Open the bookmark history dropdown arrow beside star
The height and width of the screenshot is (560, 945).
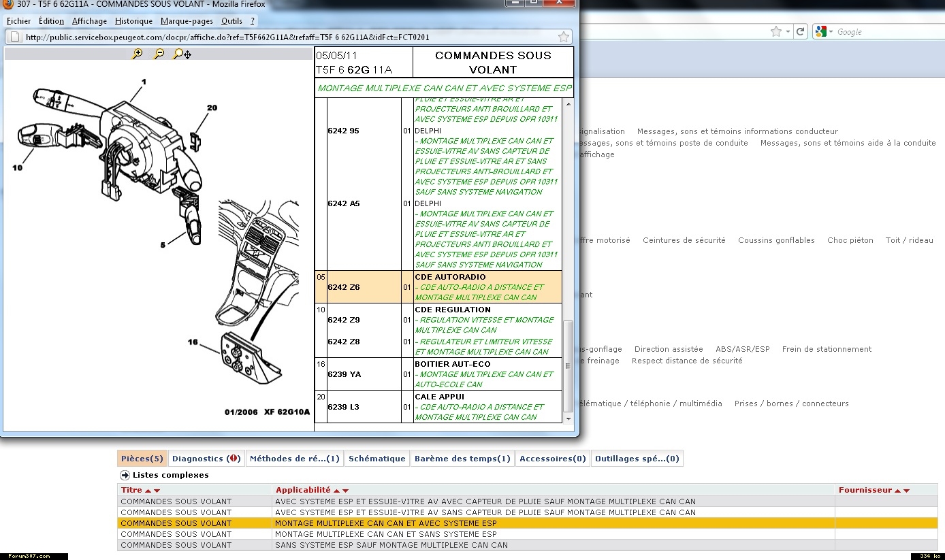click(788, 32)
